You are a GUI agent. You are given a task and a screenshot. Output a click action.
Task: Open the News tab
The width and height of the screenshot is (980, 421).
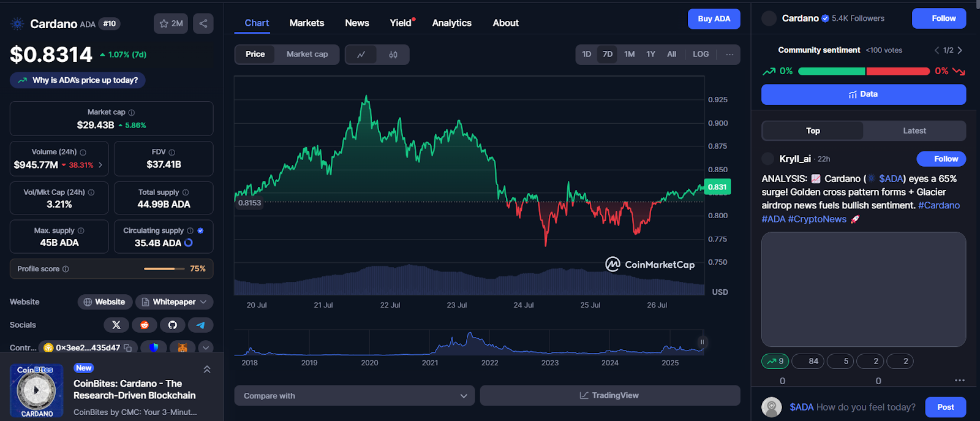click(357, 23)
